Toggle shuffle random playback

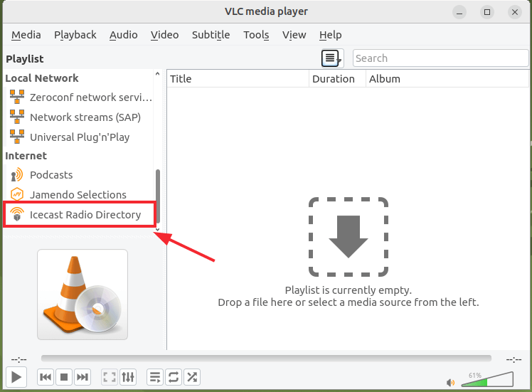coord(192,377)
